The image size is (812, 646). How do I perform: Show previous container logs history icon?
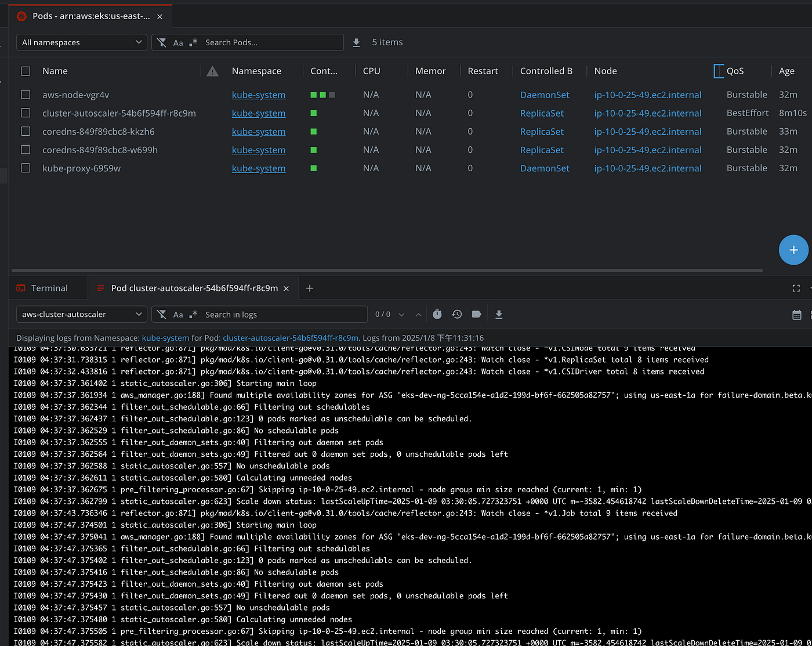click(457, 314)
